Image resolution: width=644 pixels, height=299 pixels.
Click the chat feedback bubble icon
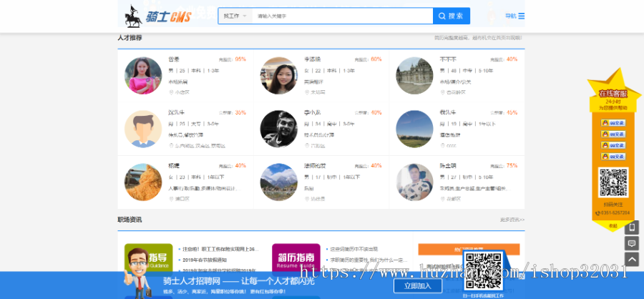pos(632,243)
